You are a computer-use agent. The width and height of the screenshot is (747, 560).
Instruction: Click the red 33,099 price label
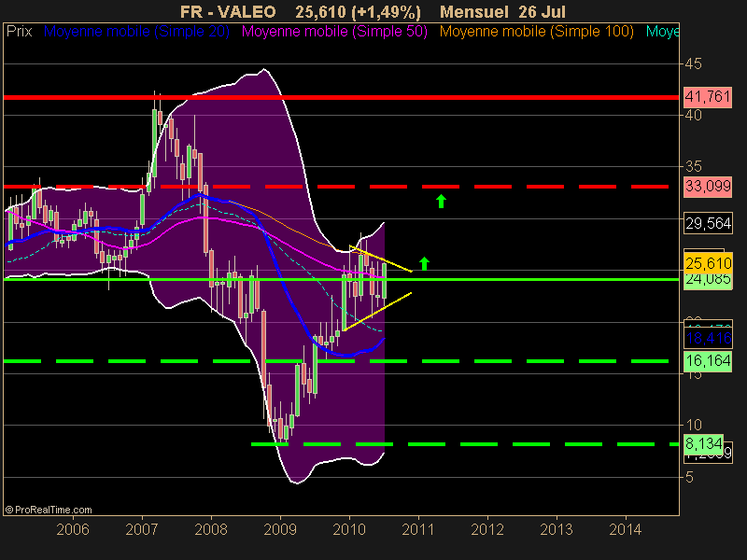pos(708,186)
